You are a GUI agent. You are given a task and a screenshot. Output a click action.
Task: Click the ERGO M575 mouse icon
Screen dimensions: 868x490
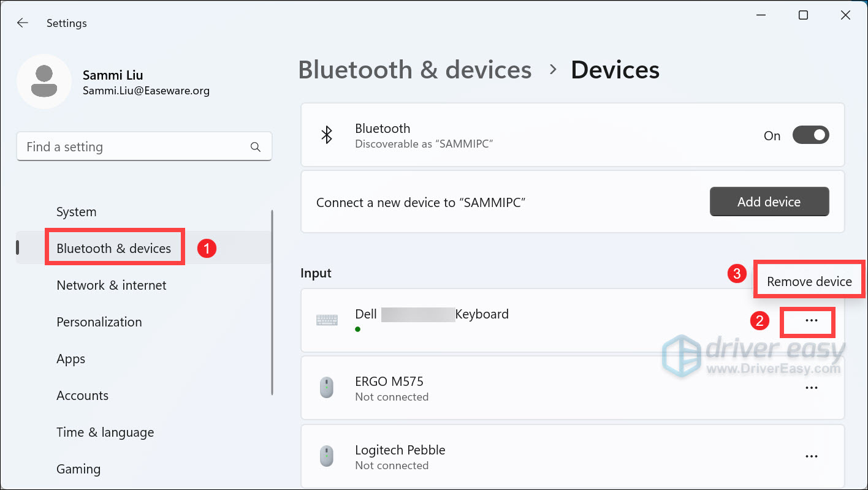click(327, 387)
